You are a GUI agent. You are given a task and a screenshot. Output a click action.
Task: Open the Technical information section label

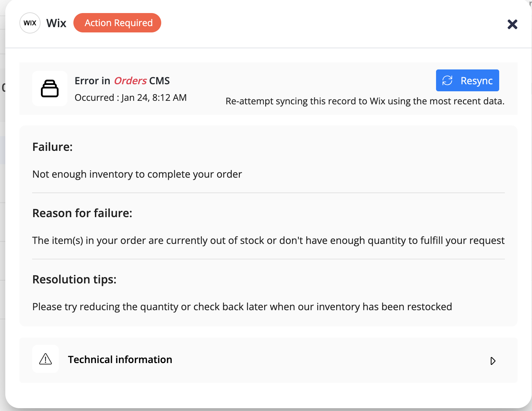click(120, 360)
